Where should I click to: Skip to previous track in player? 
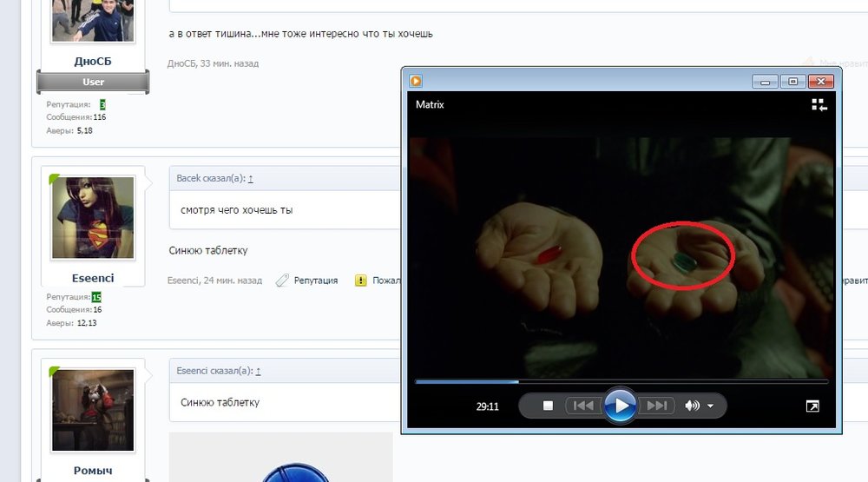pyautogui.click(x=584, y=406)
